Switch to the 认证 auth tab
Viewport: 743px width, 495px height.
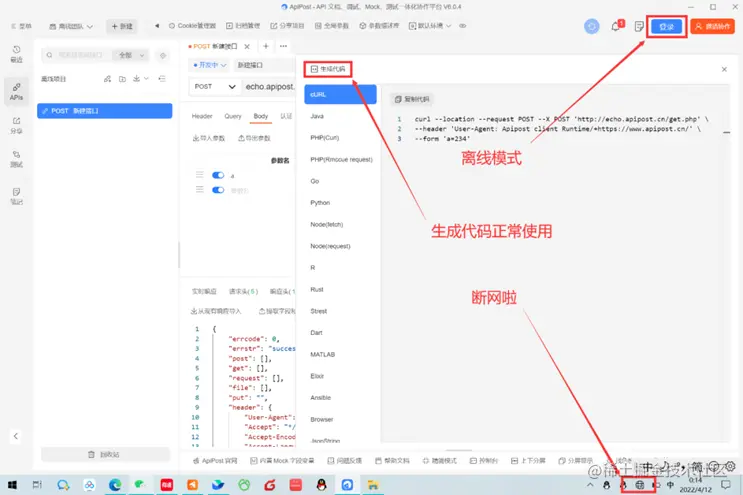pos(286,116)
